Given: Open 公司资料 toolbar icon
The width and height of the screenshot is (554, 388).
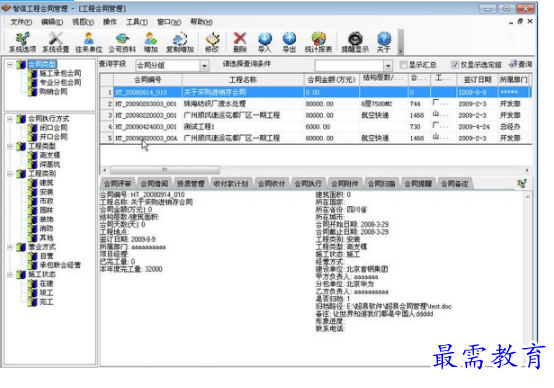Looking at the screenshot, I should click(122, 42).
